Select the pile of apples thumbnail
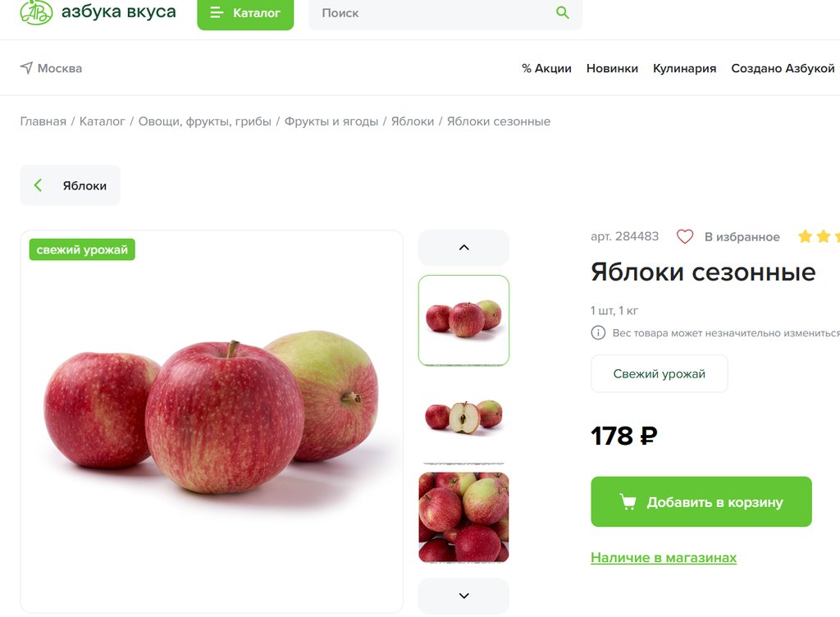Viewport: 840px width, 617px height. click(464, 518)
